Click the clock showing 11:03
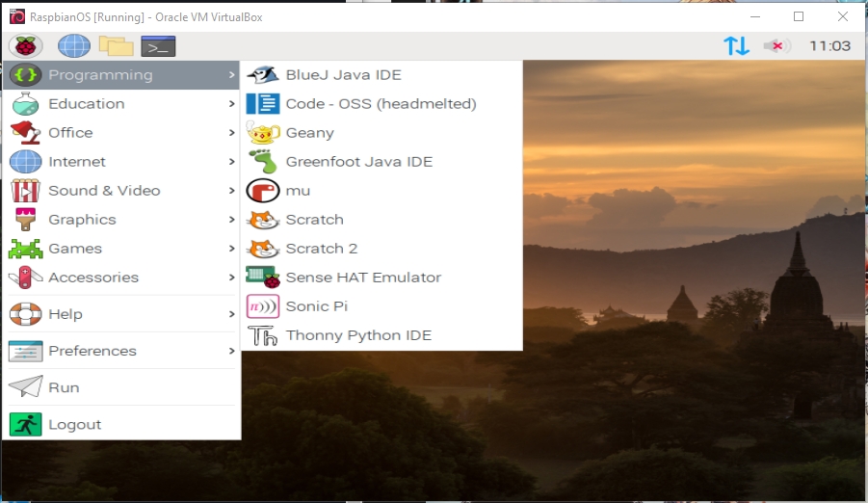 point(829,45)
